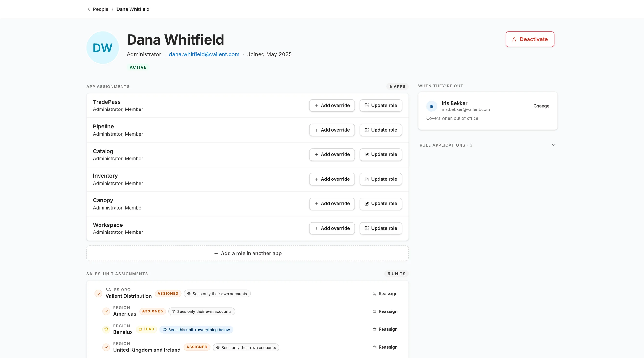Click the Dana Whitfield breadcrumb text
The height and width of the screenshot is (358, 644).
point(133,9)
